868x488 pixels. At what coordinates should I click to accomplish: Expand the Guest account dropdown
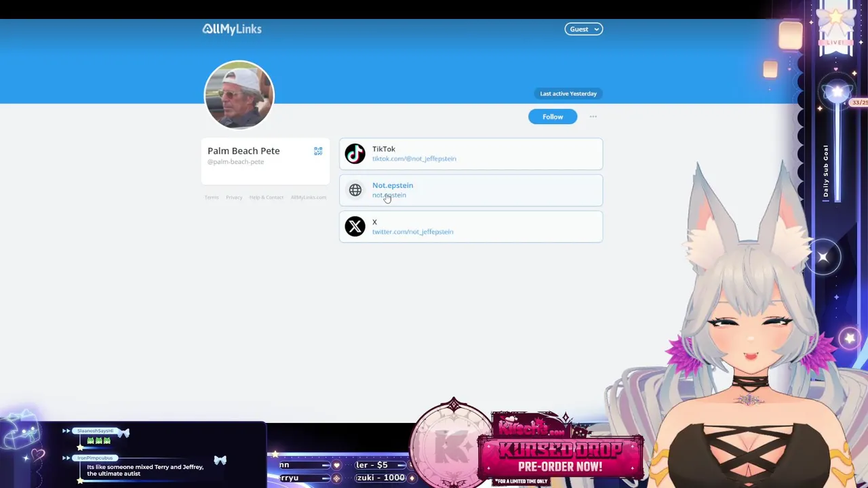click(x=583, y=29)
